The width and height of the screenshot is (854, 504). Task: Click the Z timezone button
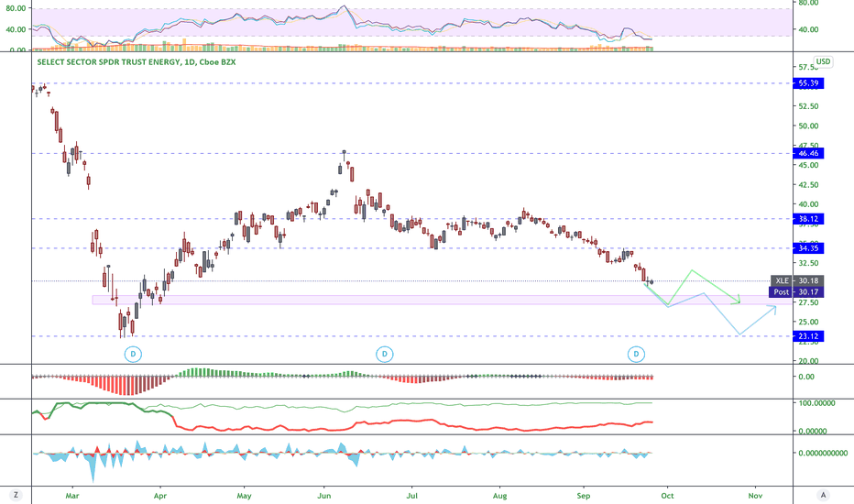pos(16,495)
